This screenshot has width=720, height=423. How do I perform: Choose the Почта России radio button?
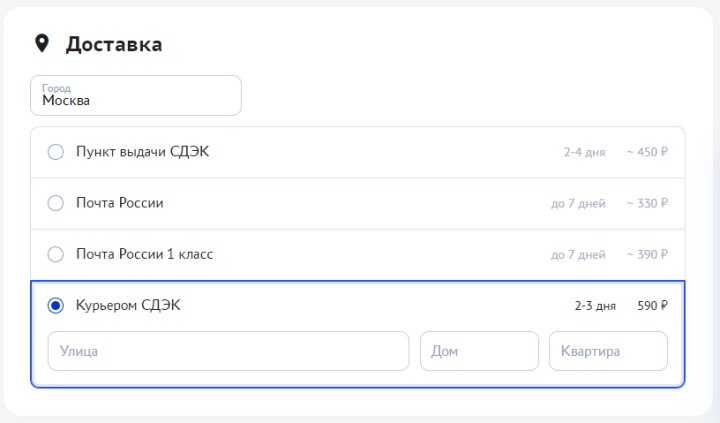56,203
